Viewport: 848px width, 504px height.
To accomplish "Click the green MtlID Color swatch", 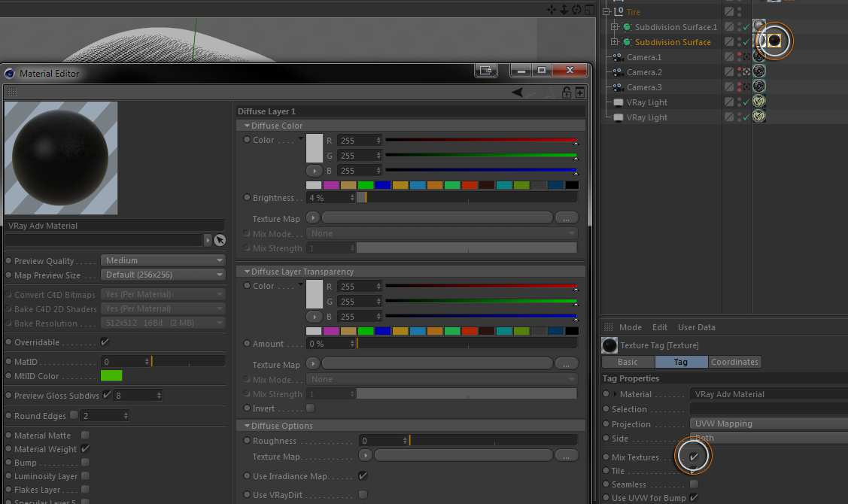I will tap(111, 376).
